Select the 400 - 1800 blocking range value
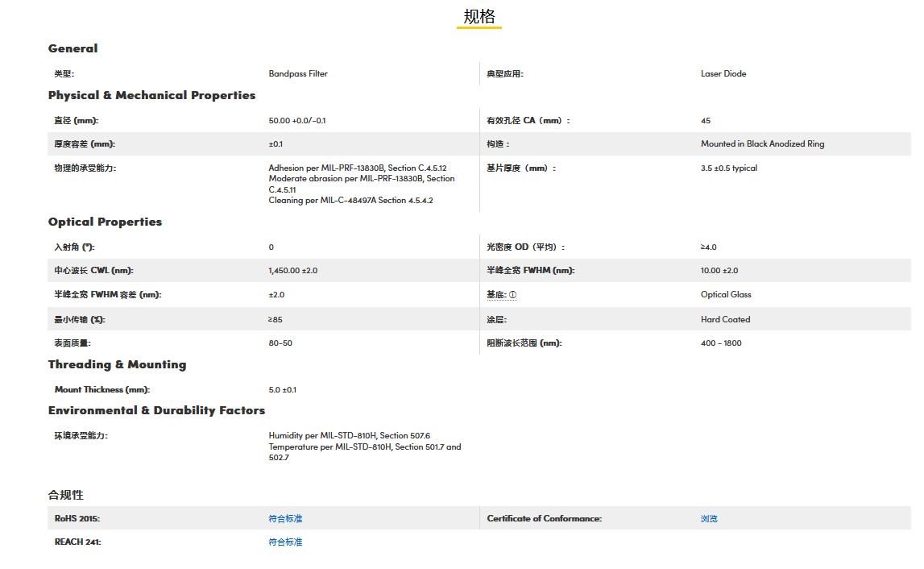The image size is (924, 569). coord(721,343)
